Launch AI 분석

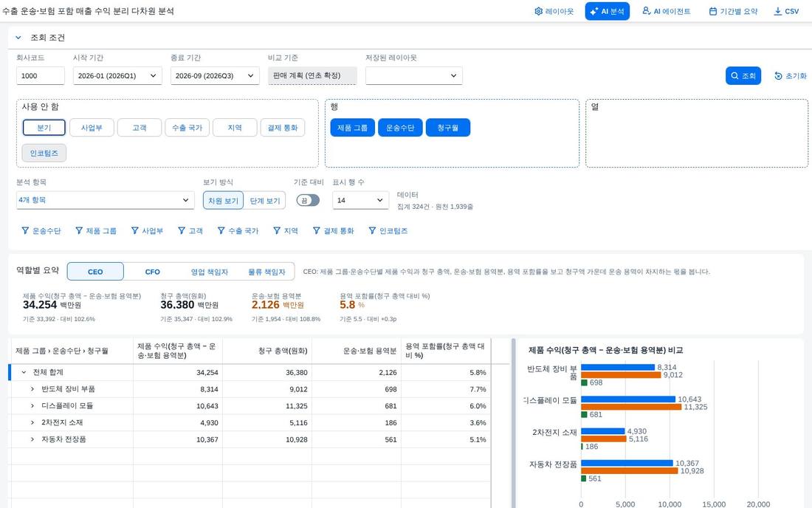[607, 11]
